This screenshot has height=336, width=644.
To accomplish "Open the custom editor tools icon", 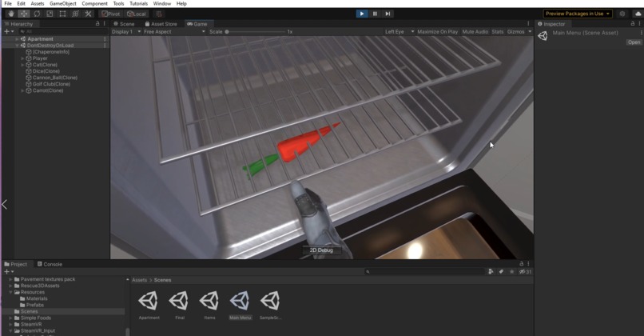I will [x=88, y=14].
